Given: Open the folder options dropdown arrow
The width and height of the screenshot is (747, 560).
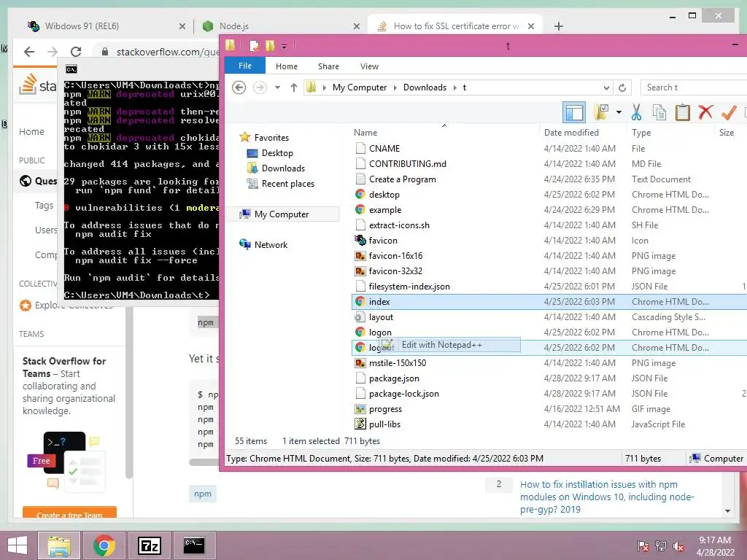Looking at the screenshot, I should [x=619, y=112].
